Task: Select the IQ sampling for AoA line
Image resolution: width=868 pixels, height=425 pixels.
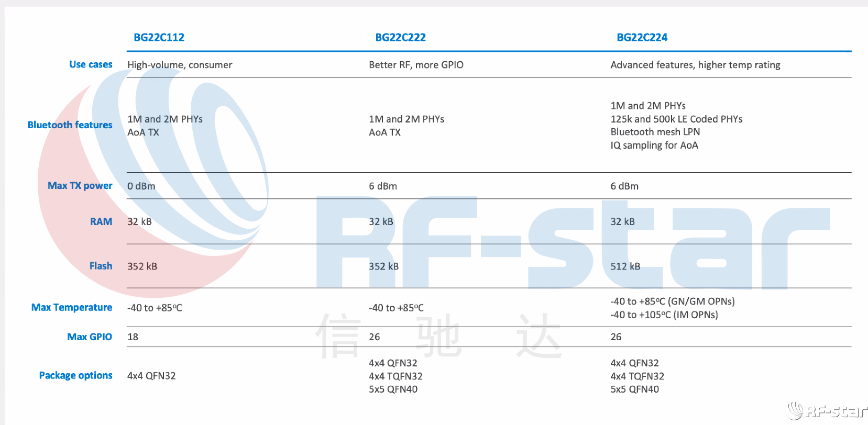Action: pos(654,146)
